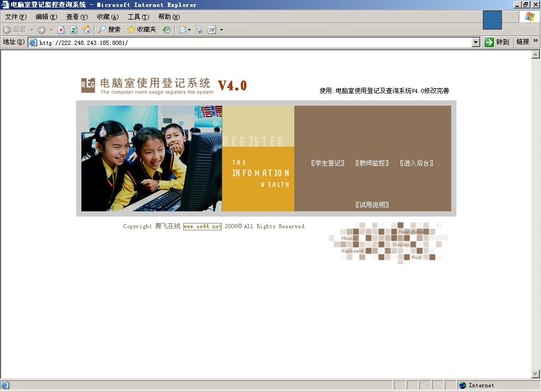The width and height of the screenshot is (541, 392).
Task: Click the red Stop loading icon
Action: 60,30
